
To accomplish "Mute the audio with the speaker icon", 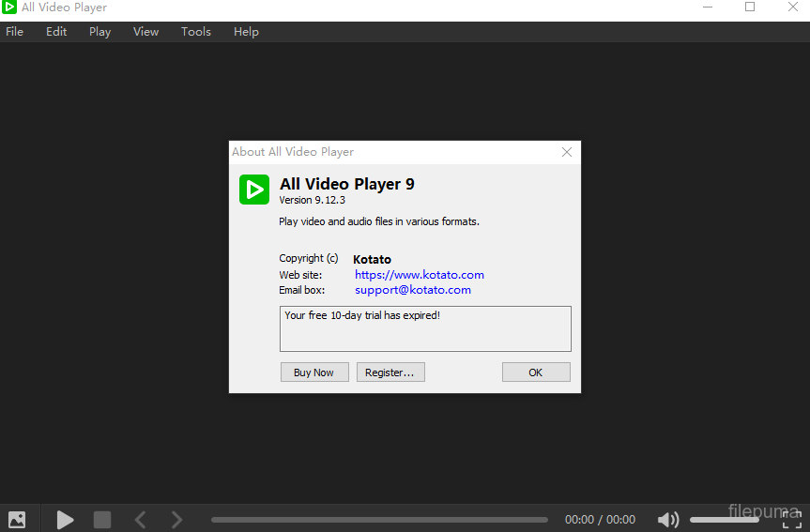I will click(x=668, y=519).
